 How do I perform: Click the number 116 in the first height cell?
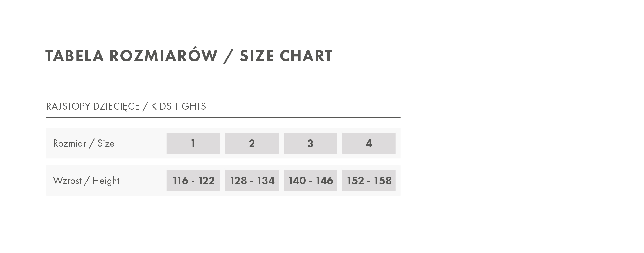point(180,181)
